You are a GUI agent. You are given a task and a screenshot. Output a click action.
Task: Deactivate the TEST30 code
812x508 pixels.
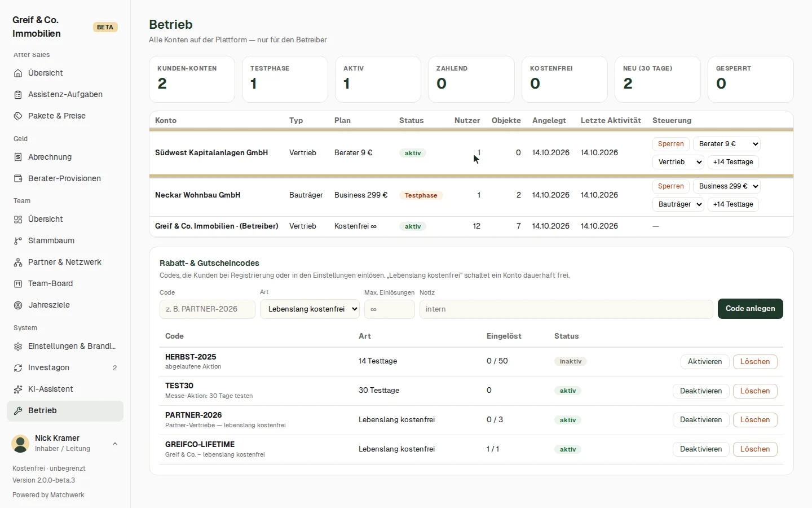click(x=701, y=391)
